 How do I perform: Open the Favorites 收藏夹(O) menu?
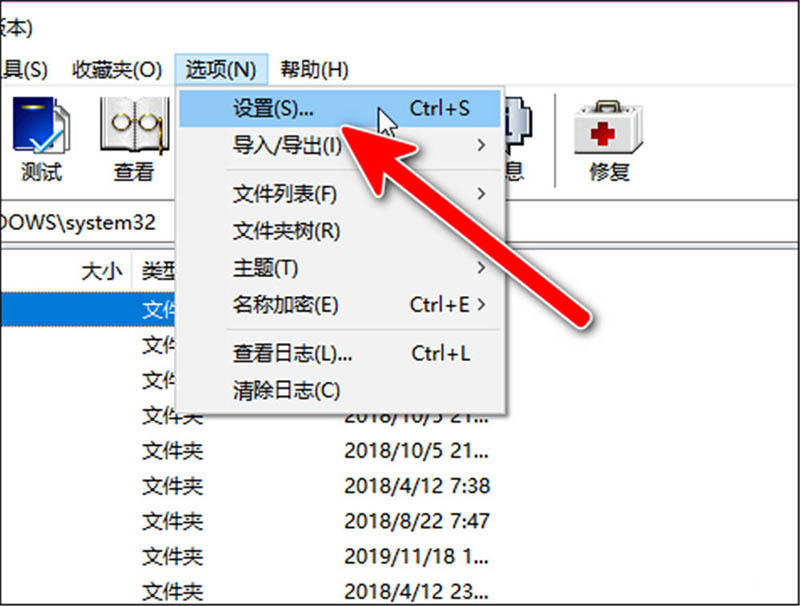click(117, 69)
